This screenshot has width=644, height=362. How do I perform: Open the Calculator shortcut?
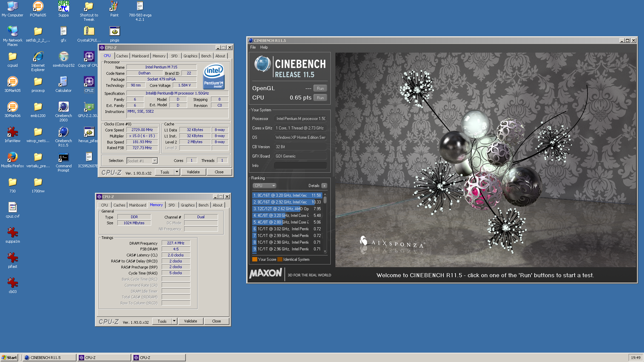click(x=63, y=84)
